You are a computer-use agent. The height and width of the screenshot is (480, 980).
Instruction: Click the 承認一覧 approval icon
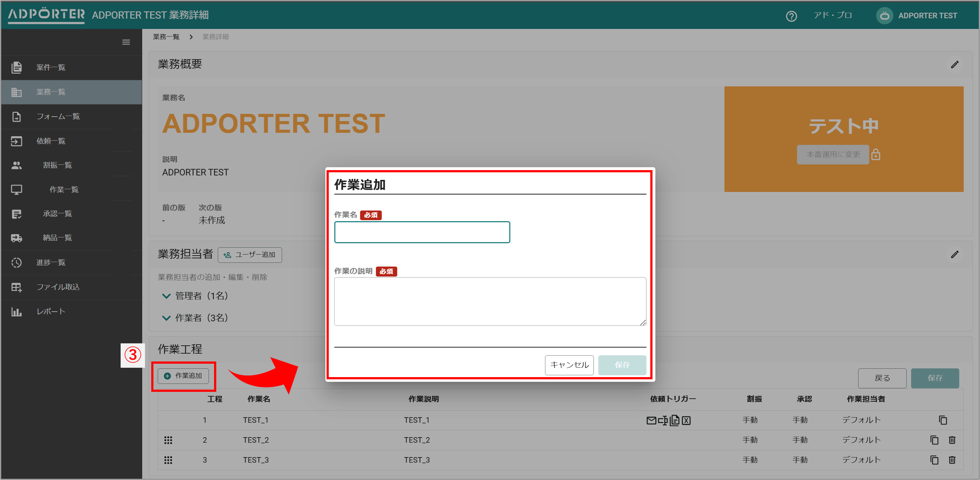[16, 214]
